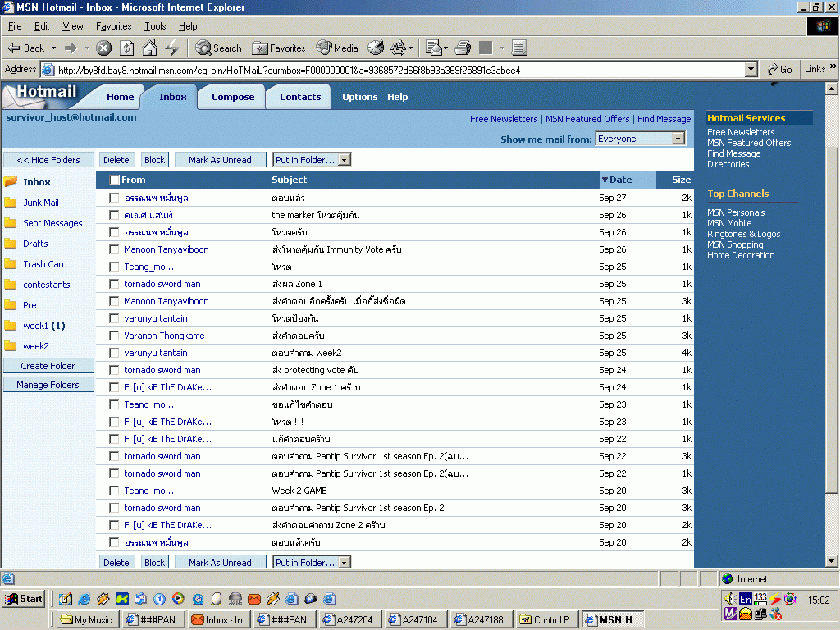Click the En language indicator in the tray
The image size is (840, 630).
(745, 599)
